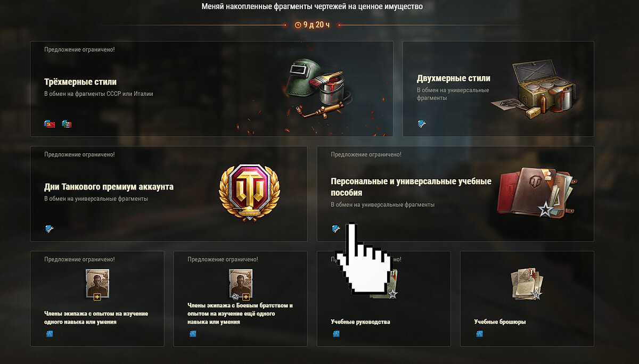
Task: Open Члены экипажа с опытом на изучение одного навыка
Action: [97, 299]
